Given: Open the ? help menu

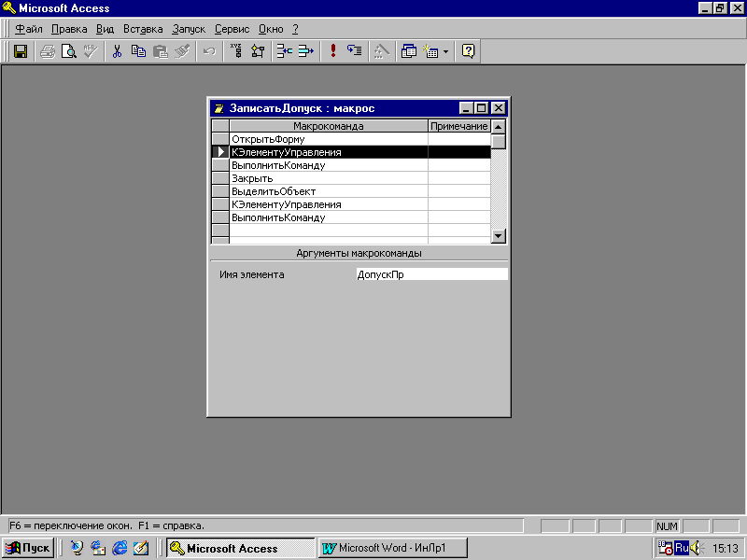Looking at the screenshot, I should pos(295,29).
